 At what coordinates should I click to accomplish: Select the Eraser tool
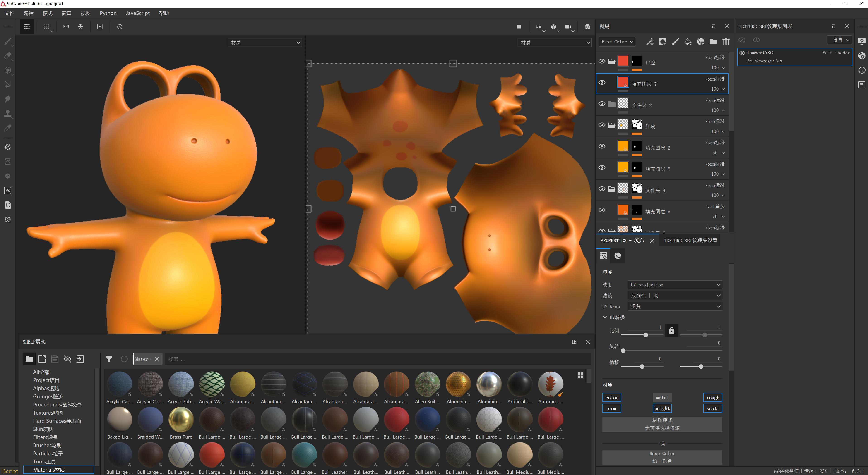tap(7, 56)
